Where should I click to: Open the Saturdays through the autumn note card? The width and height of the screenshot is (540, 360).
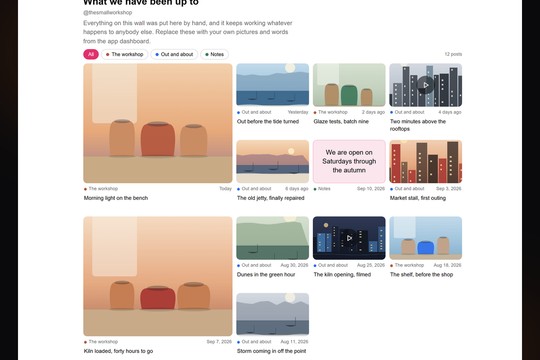(x=349, y=161)
